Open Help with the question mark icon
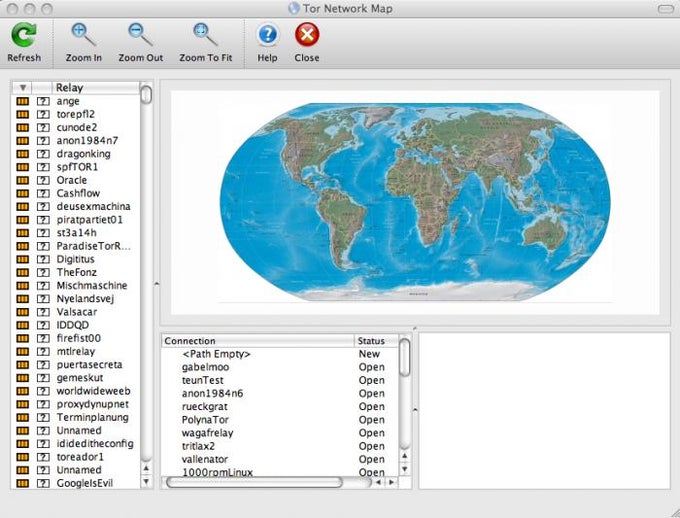Screen dimensions: 680x518 click(268, 35)
